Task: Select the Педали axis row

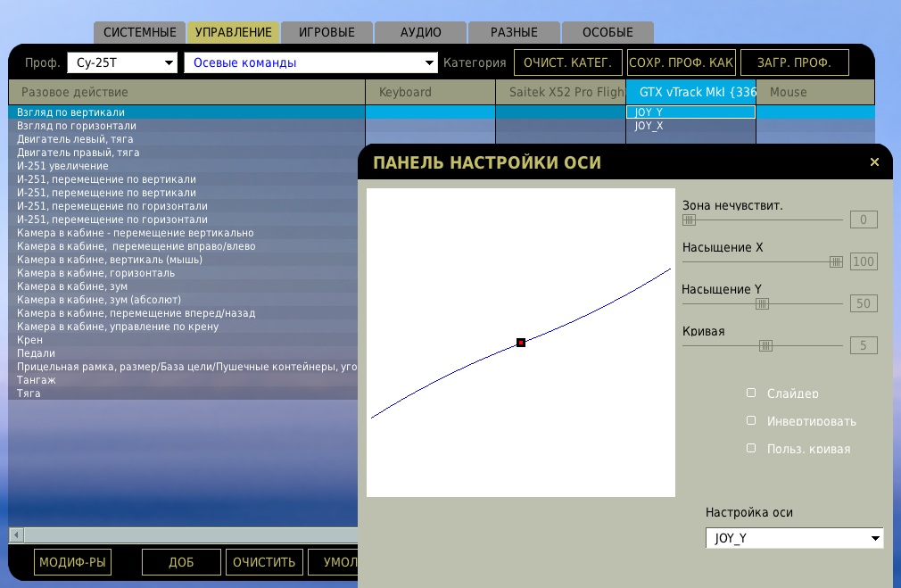Action: click(x=184, y=353)
